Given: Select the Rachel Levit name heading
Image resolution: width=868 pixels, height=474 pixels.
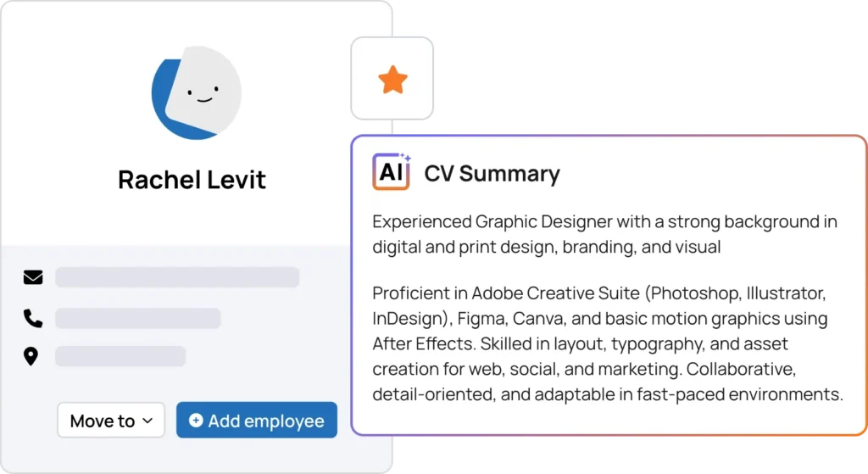Looking at the screenshot, I should pyautogui.click(x=192, y=180).
